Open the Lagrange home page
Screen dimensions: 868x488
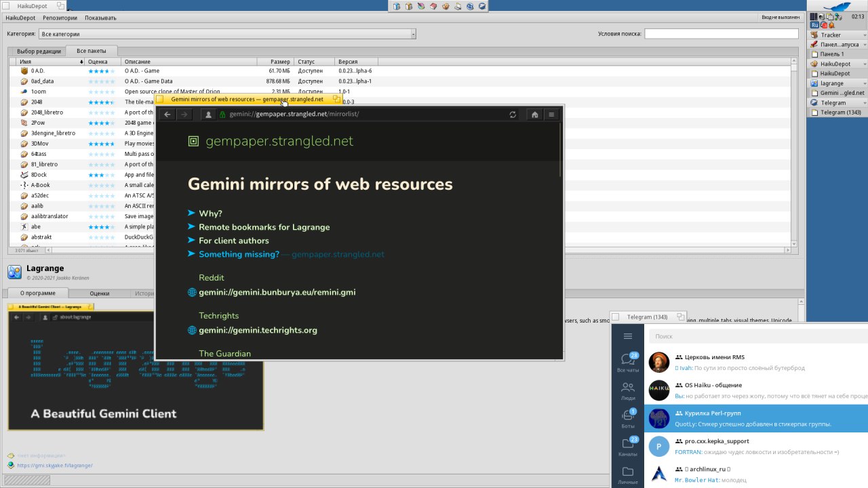tap(535, 115)
